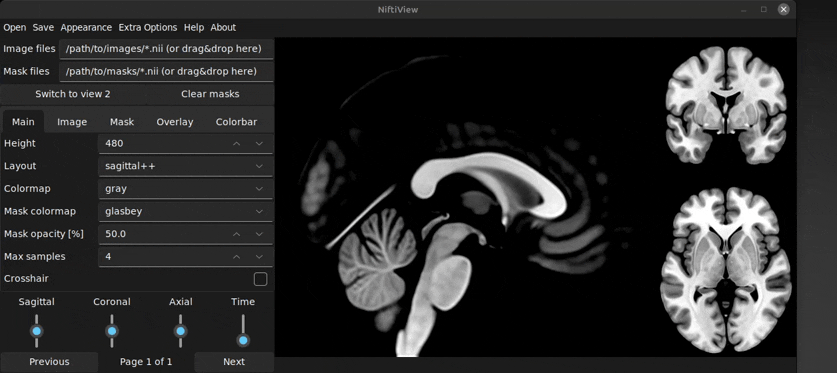This screenshot has height=373, width=837.
Task: Click the Next page button
Action: (x=234, y=362)
